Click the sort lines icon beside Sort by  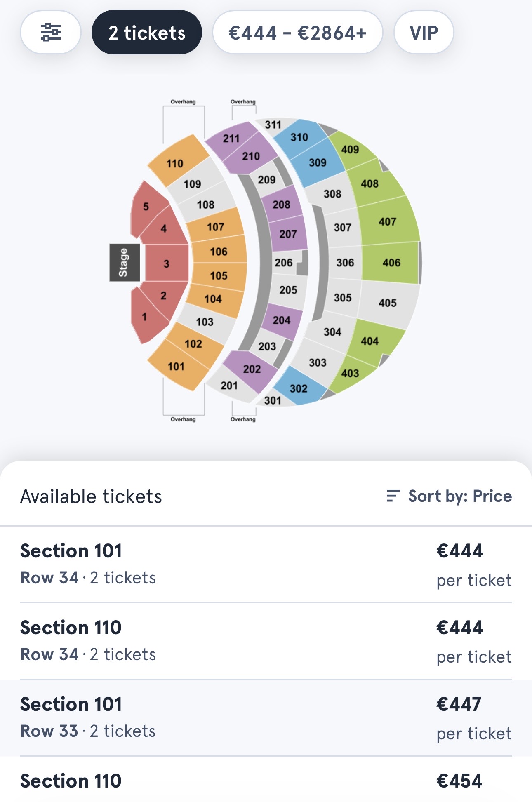[393, 496]
